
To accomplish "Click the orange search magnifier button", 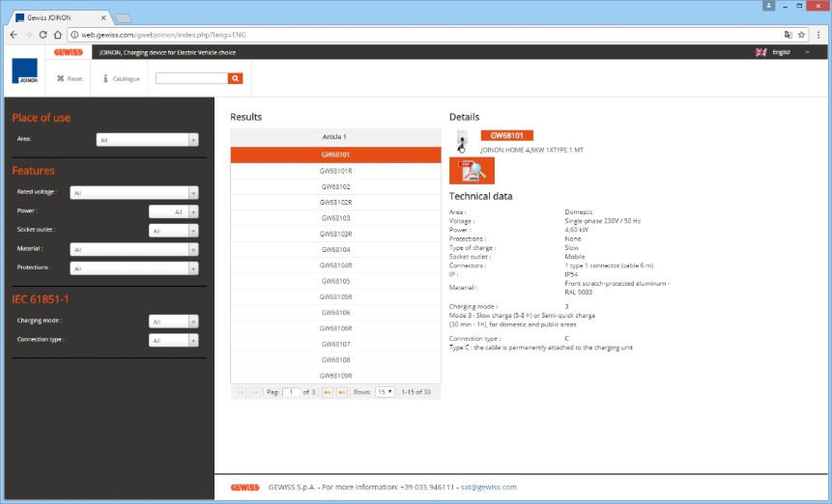I will 235,78.
